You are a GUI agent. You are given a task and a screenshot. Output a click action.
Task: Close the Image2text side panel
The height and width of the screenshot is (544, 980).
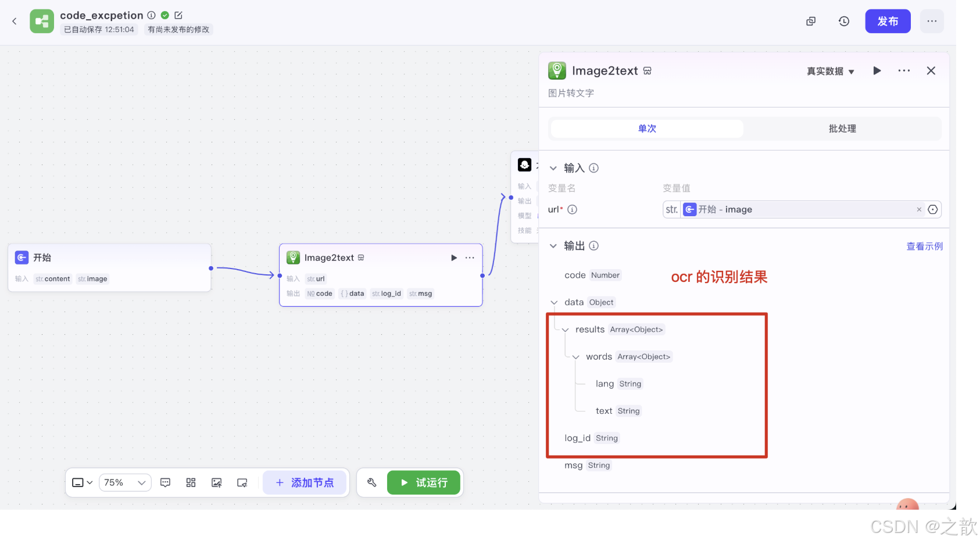pos(931,71)
